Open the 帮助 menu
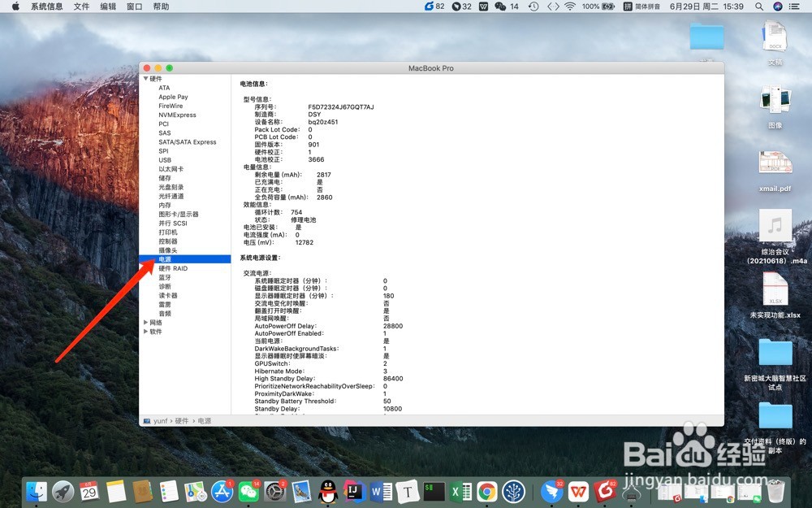The height and width of the screenshot is (508, 812). click(161, 7)
